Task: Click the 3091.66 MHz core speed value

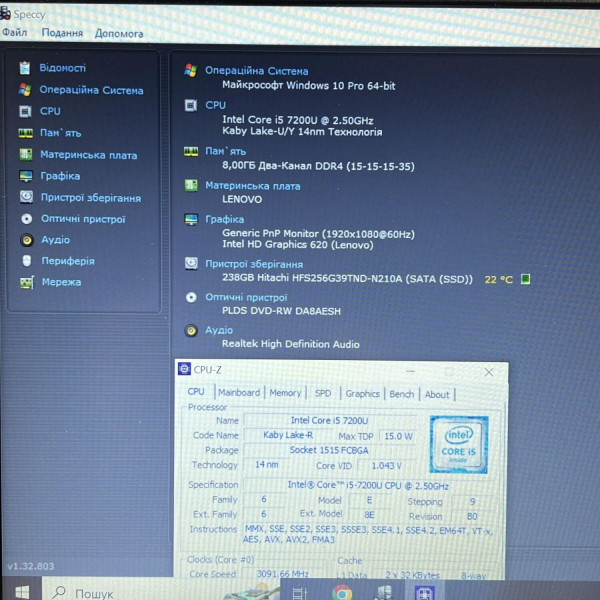Action: [x=283, y=574]
